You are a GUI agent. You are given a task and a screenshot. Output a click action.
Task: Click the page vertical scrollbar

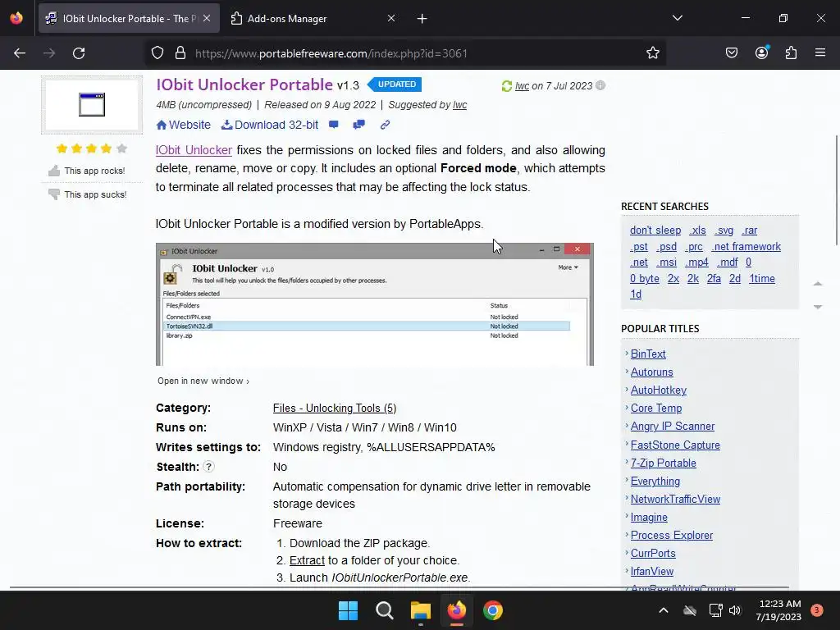(x=837, y=190)
